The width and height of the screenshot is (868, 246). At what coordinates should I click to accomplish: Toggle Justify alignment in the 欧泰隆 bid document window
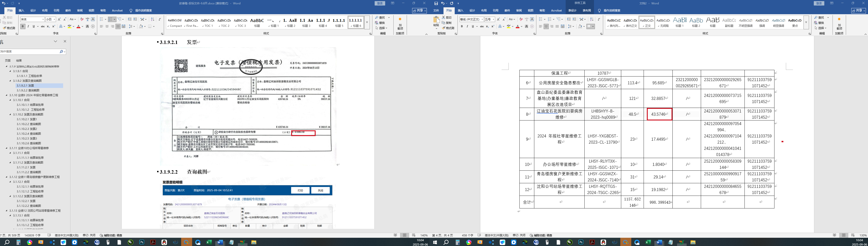pyautogui.click(x=118, y=26)
